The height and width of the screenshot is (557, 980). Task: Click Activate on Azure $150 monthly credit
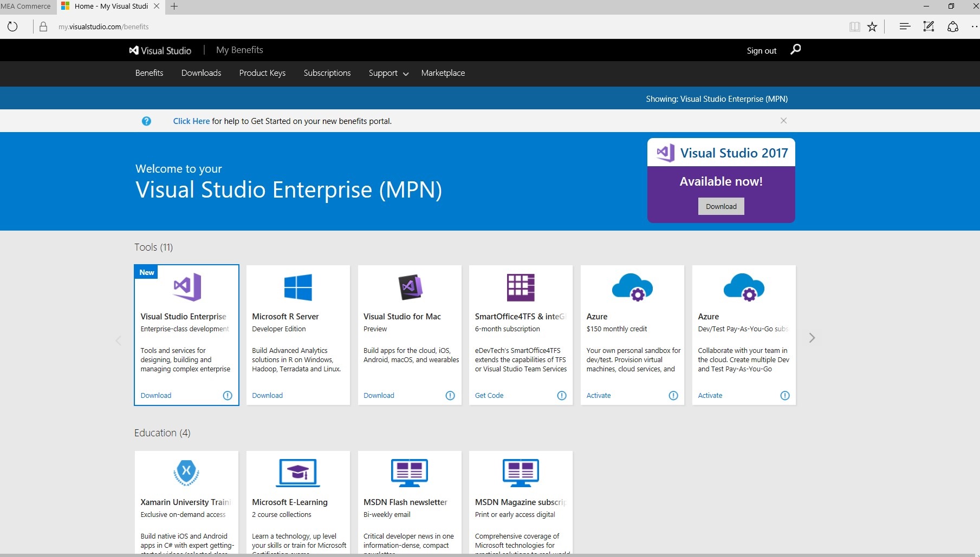click(598, 396)
